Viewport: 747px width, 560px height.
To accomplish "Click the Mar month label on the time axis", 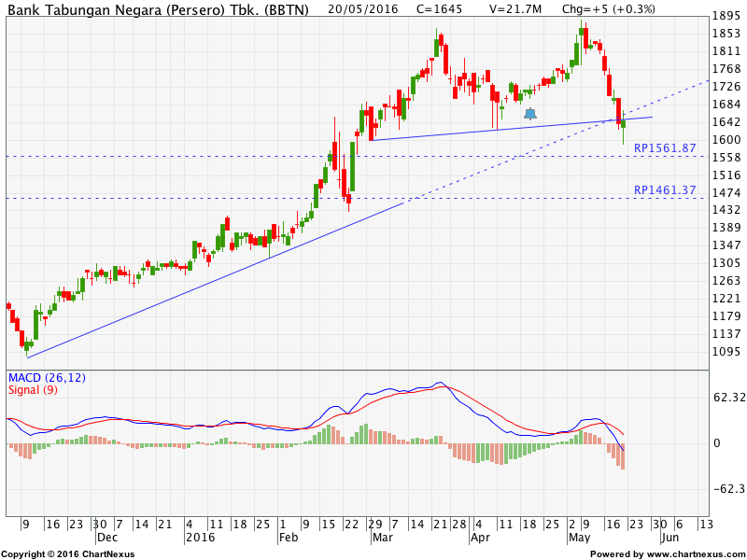I will click(383, 538).
